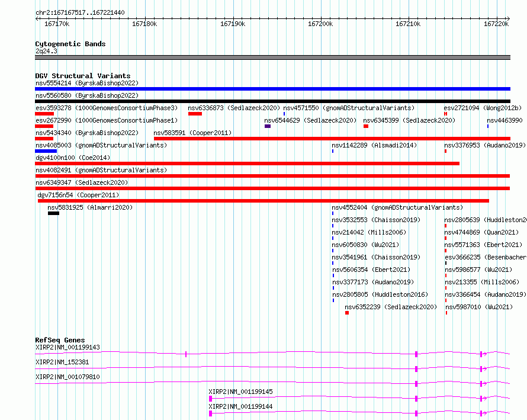Click nsv5606354 (Ebert2021) label
Screen dimensions: 527x420
pyautogui.click(x=371, y=270)
